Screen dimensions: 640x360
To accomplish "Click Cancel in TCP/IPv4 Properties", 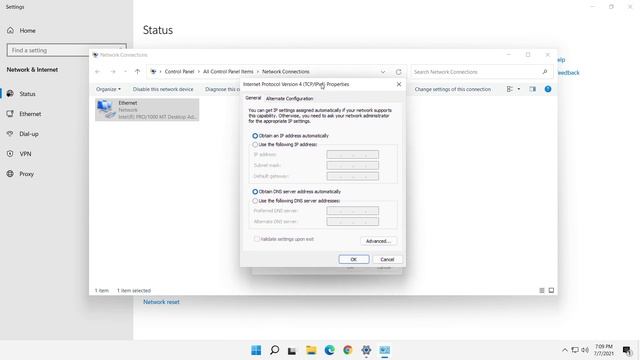I will pos(387,260).
